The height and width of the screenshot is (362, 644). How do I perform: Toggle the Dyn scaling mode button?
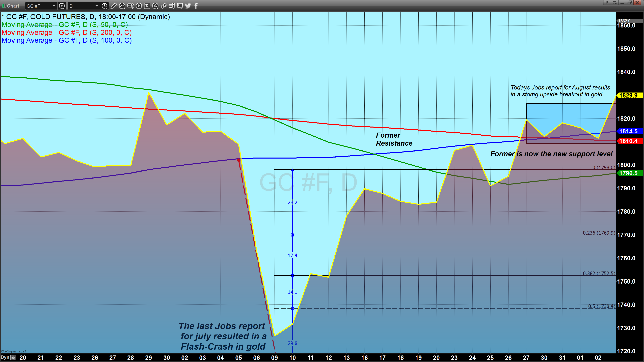click(x=5, y=357)
